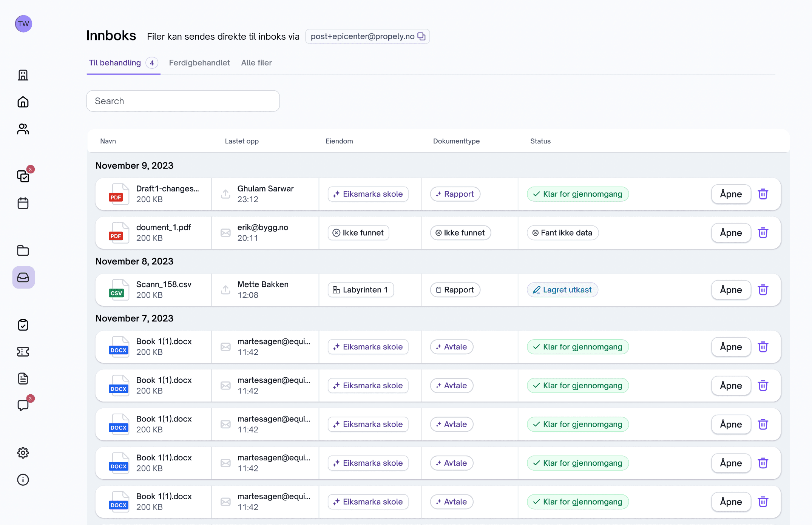Change Dokumenttype Rapport for Draft1-changes file
Image resolution: width=812 pixels, height=525 pixels.
[x=455, y=194]
